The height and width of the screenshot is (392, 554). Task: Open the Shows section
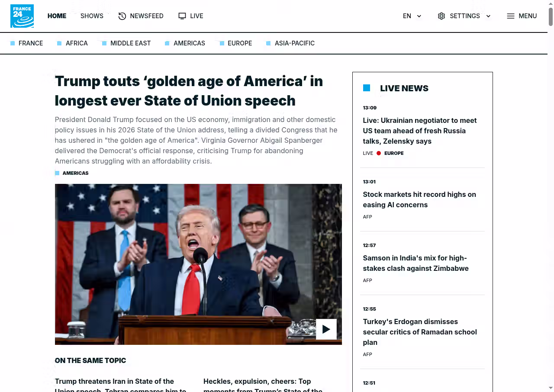pos(92,16)
